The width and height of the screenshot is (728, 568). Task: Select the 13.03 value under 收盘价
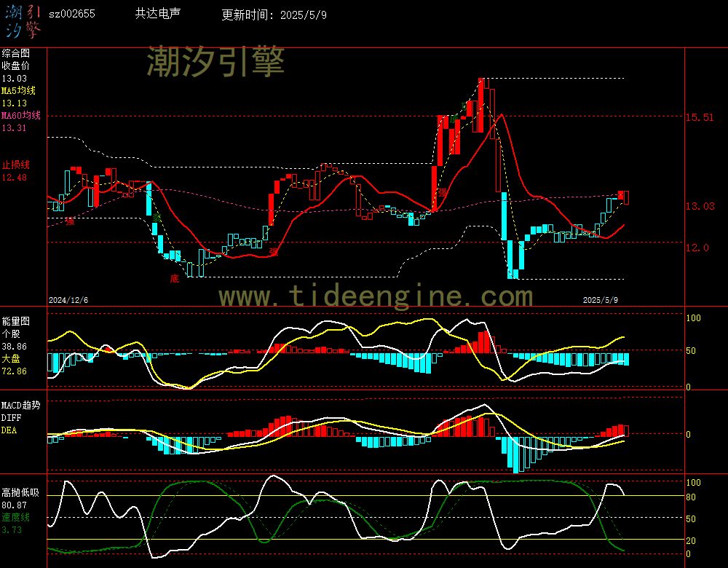click(x=15, y=79)
